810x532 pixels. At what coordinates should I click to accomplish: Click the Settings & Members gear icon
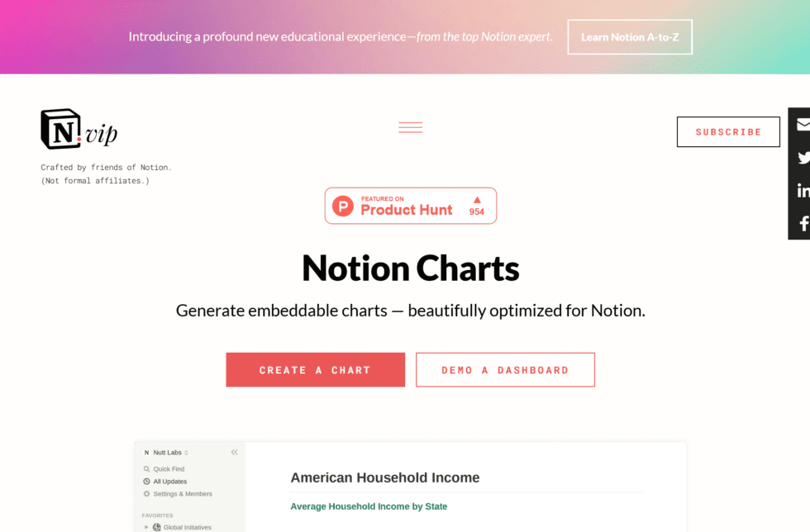[x=147, y=494]
